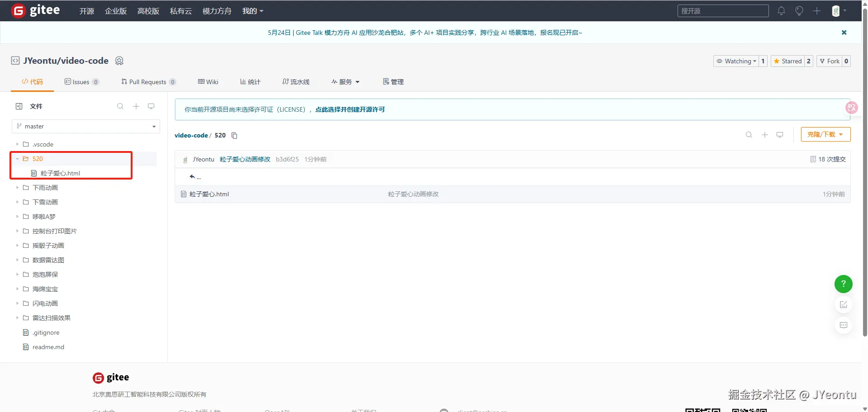Viewport: 868px width, 412px height.
Task: Click plus icon beside clone button
Action: [765, 135]
